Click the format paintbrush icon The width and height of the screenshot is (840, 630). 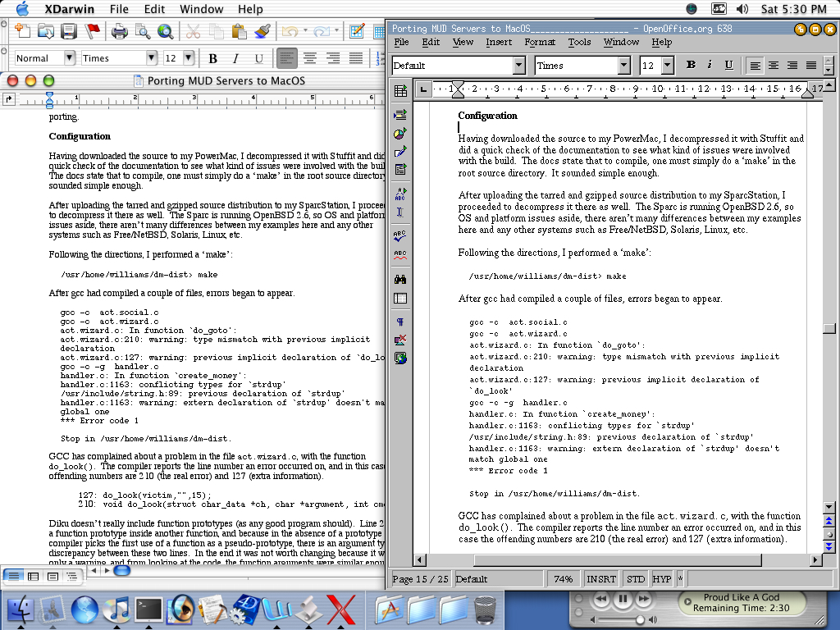(262, 32)
